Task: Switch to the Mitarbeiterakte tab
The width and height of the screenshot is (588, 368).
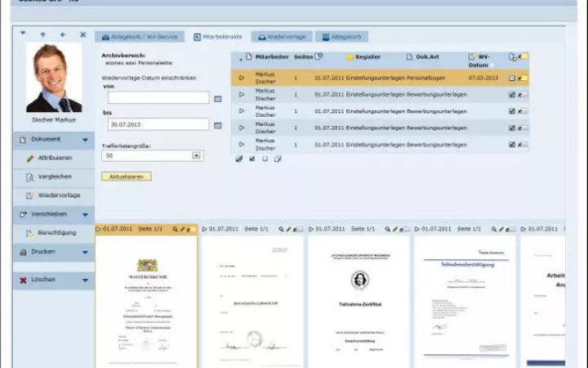Action: [218, 37]
